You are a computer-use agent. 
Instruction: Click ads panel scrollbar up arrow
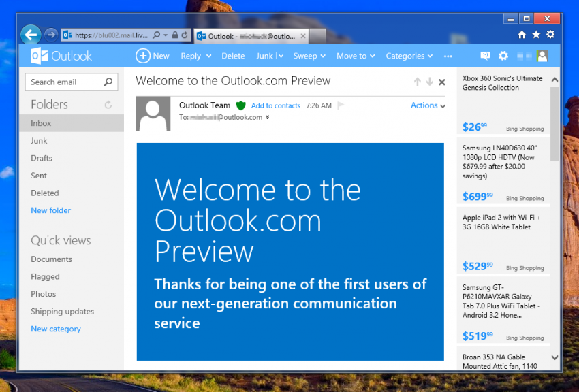click(554, 80)
